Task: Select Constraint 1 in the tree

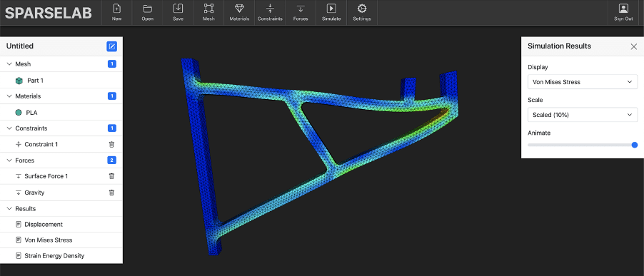Action: pyautogui.click(x=61, y=144)
